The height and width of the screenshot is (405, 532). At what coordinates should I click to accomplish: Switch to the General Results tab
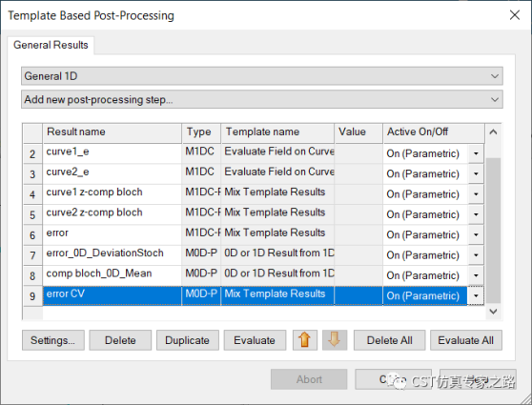[51, 45]
